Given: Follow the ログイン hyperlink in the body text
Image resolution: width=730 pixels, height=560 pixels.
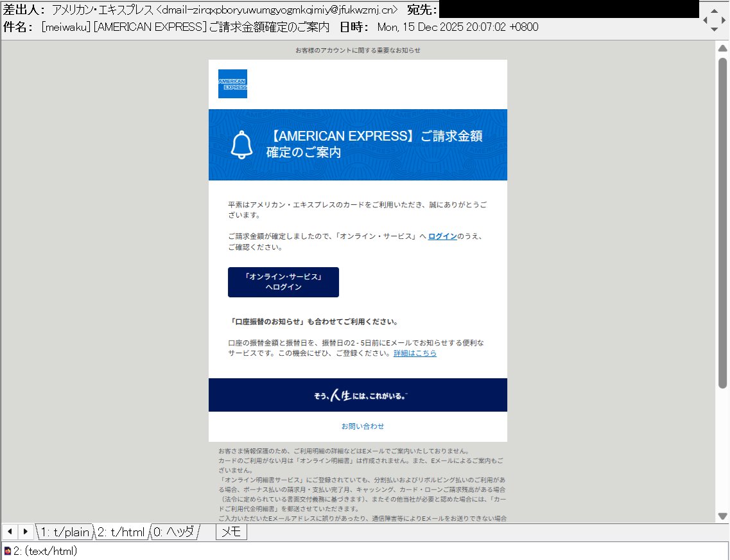Looking at the screenshot, I should 442,236.
